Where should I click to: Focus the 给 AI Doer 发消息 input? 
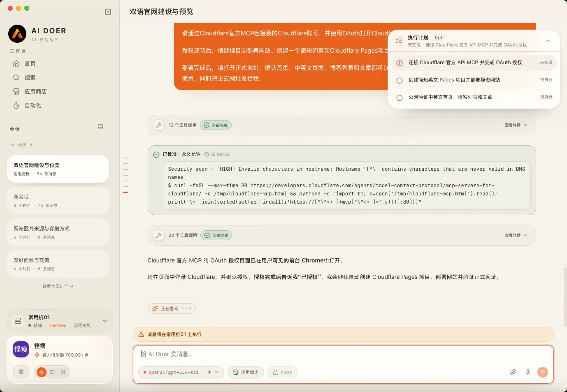pos(343,354)
